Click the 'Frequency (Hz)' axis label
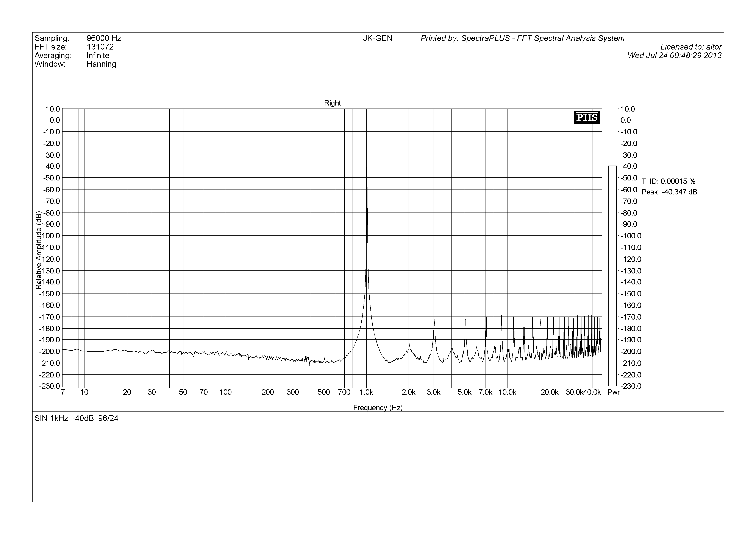Viewport: 756px width, 534px height. tap(378, 408)
